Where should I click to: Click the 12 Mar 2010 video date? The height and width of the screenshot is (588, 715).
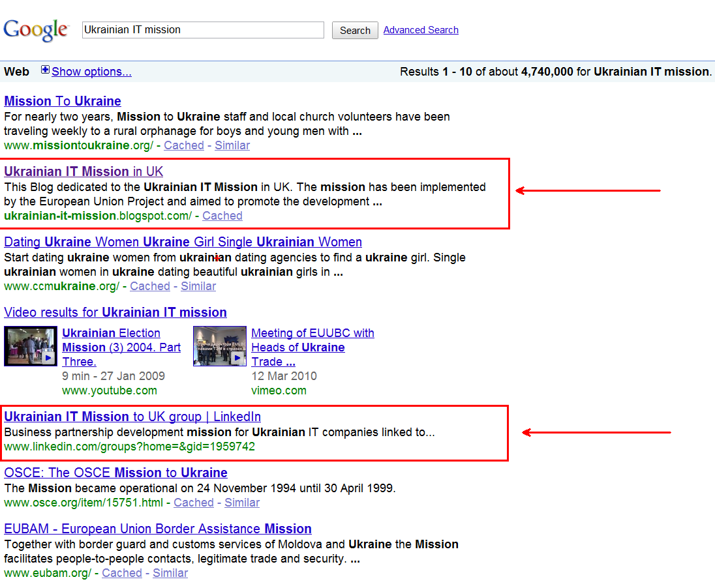pos(284,376)
